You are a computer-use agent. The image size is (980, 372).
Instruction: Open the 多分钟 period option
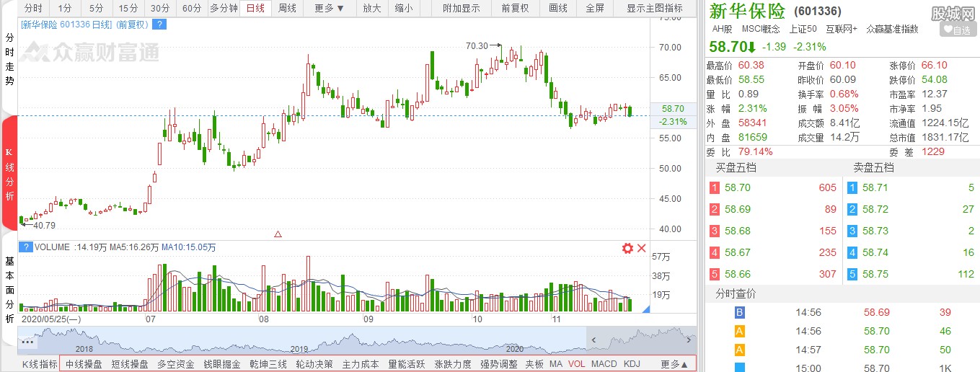224,9
